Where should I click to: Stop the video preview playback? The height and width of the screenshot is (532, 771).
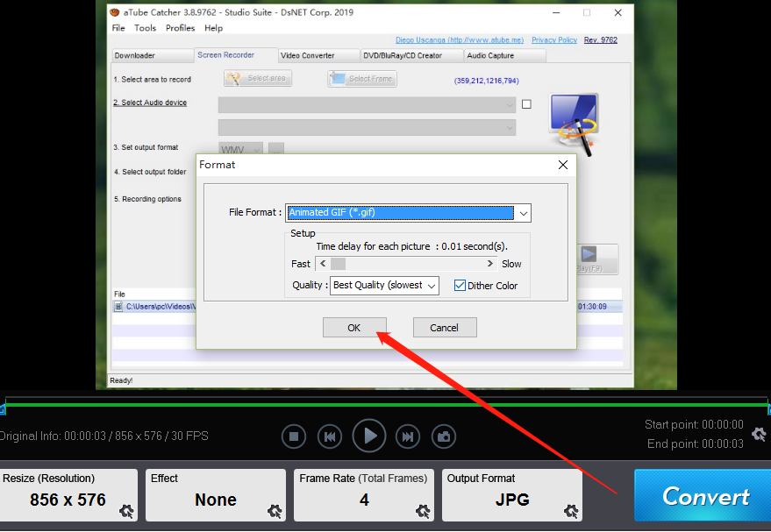click(x=294, y=436)
